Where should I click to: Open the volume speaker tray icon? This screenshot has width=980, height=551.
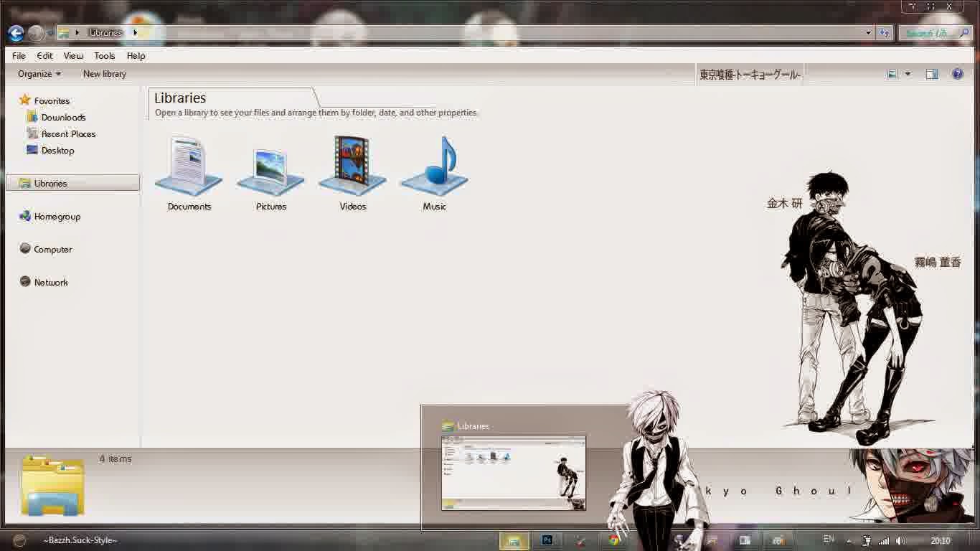901,541
